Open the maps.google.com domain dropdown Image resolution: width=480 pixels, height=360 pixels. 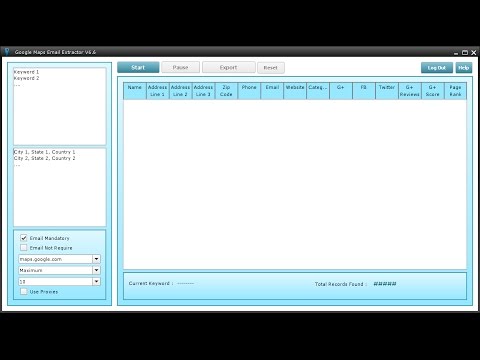[96, 259]
